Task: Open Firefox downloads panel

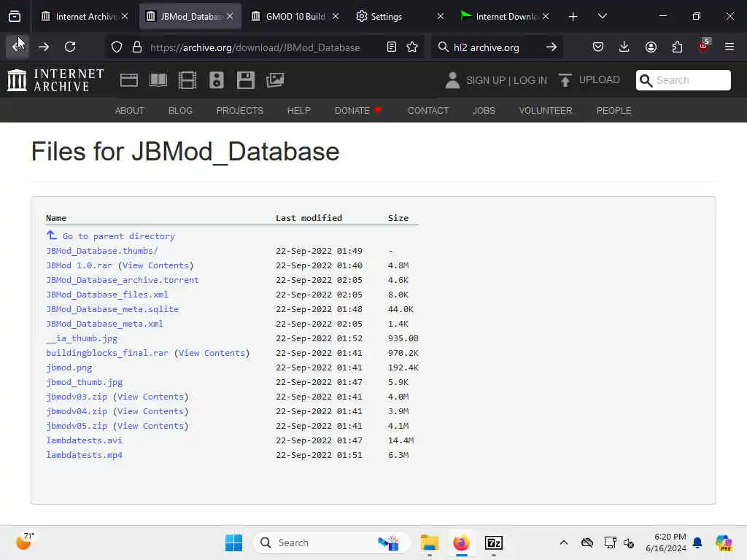Action: click(x=624, y=47)
